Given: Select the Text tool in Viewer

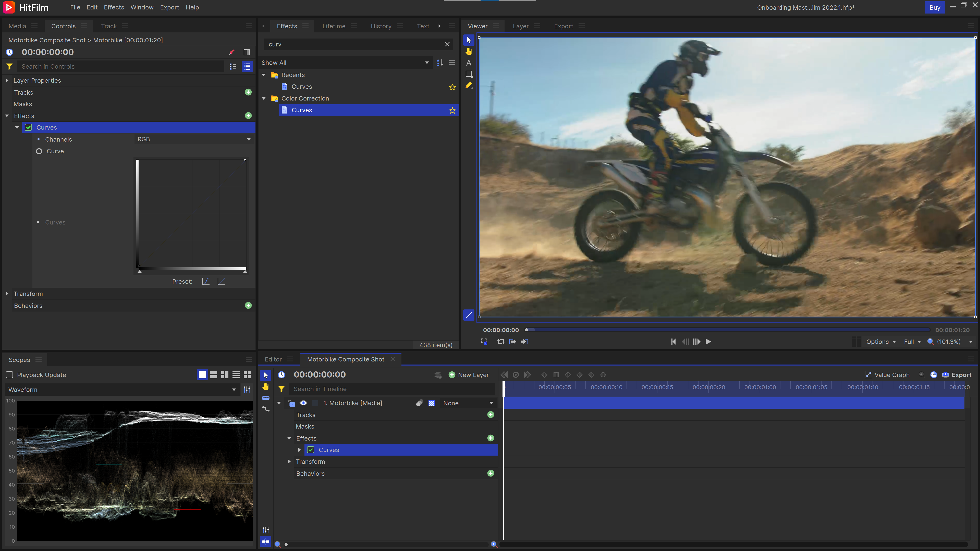Looking at the screenshot, I should point(469,63).
